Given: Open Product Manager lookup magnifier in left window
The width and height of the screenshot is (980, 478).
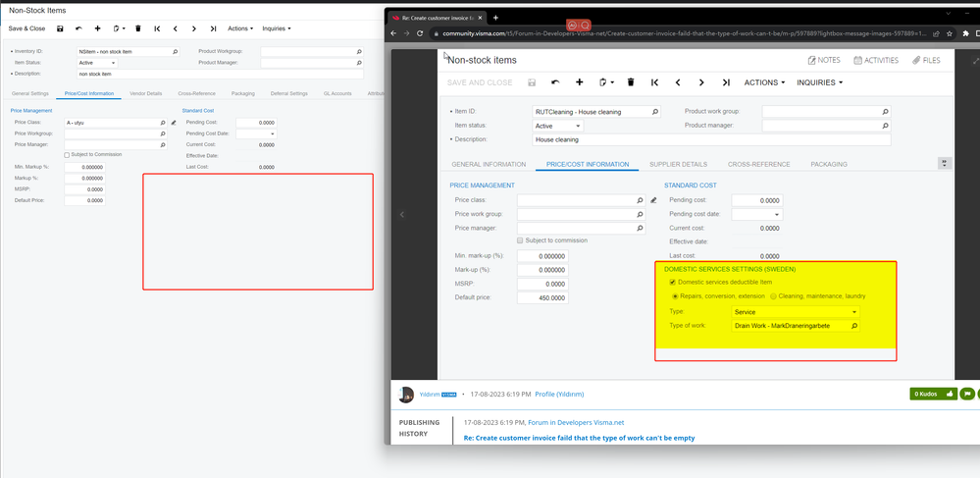Looking at the screenshot, I should (359, 63).
